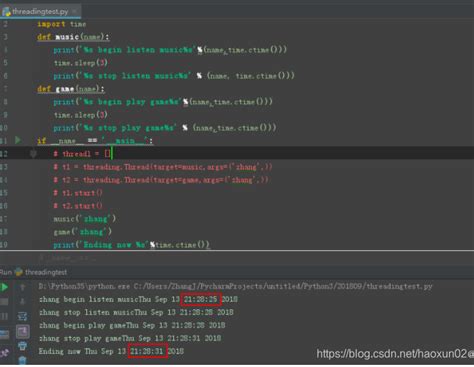Click the Down the Stack Trace arrow
Screen dimensions: 474x367
23,302
